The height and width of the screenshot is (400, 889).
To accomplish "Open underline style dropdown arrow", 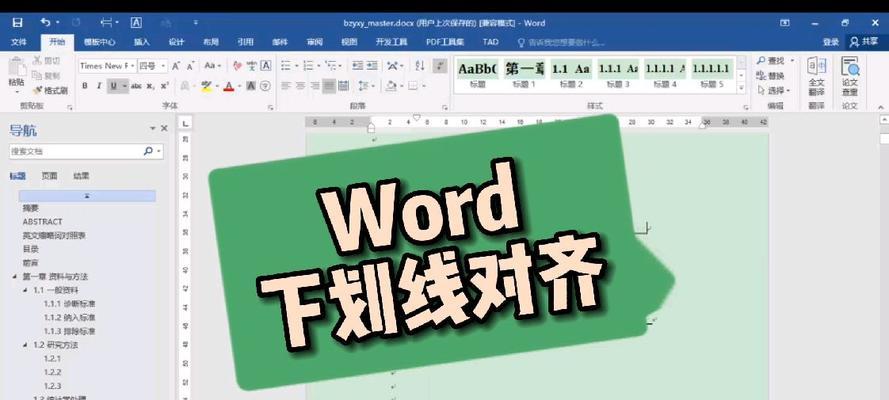I will click(125, 86).
